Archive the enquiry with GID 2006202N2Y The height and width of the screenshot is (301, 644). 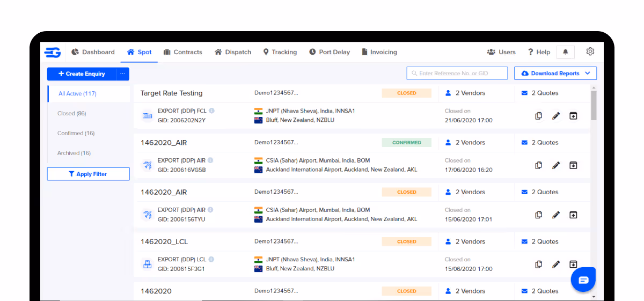pyautogui.click(x=573, y=116)
